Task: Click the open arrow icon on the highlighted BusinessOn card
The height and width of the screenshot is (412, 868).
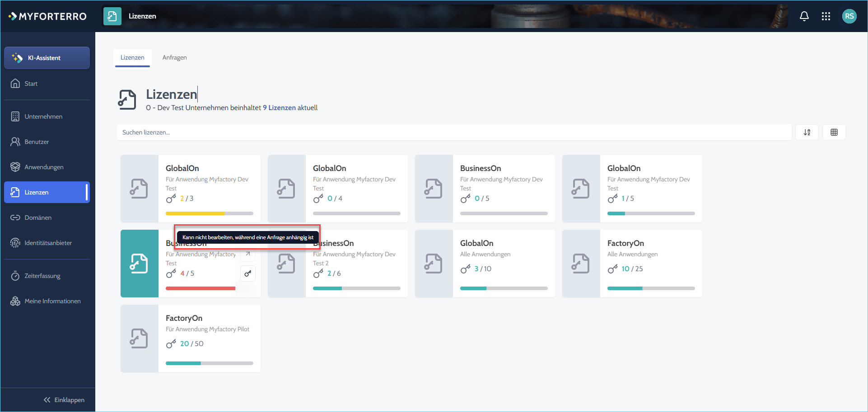Action: pos(248,254)
